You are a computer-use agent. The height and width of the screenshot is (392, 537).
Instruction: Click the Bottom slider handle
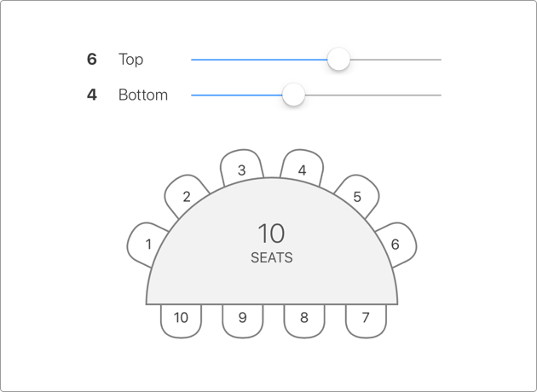[x=294, y=95]
